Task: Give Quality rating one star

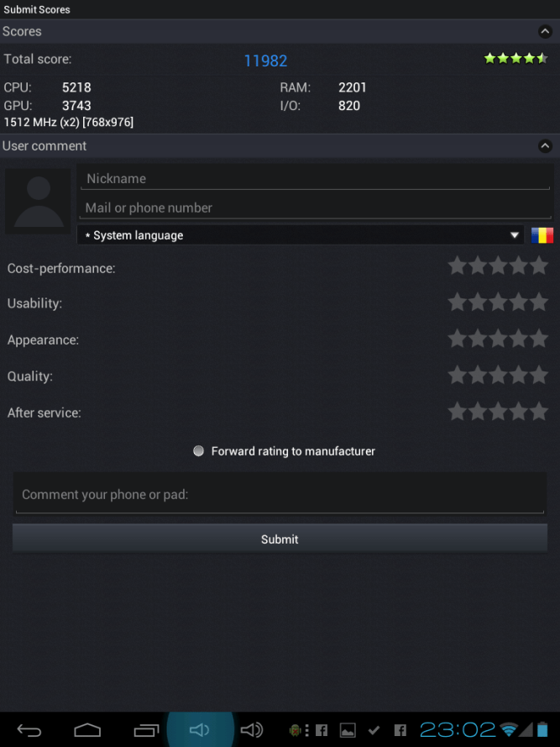Action: click(457, 375)
